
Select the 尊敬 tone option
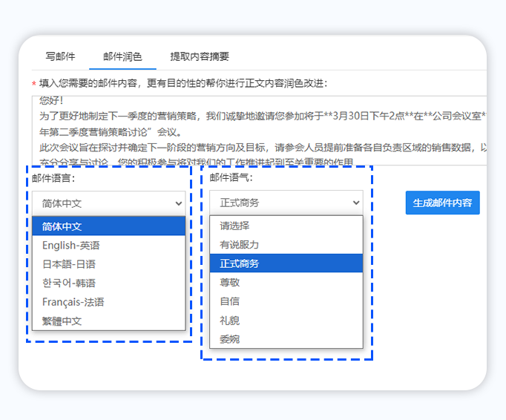tap(286, 283)
